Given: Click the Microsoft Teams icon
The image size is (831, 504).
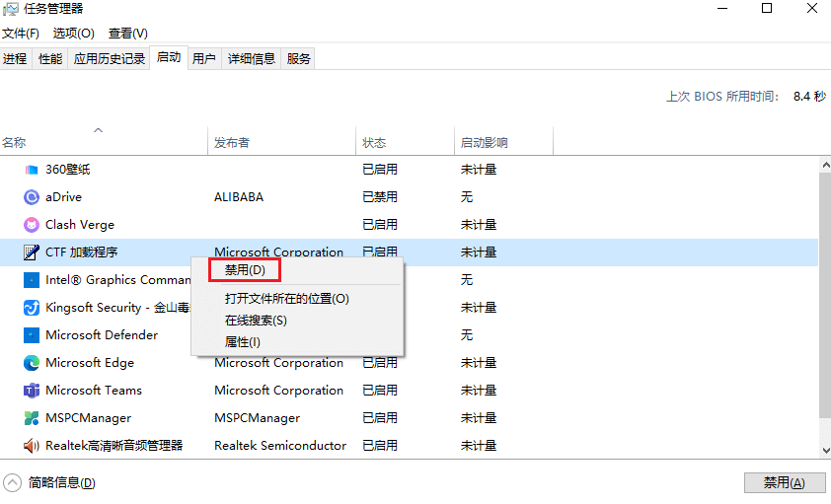Looking at the screenshot, I should [x=32, y=391].
